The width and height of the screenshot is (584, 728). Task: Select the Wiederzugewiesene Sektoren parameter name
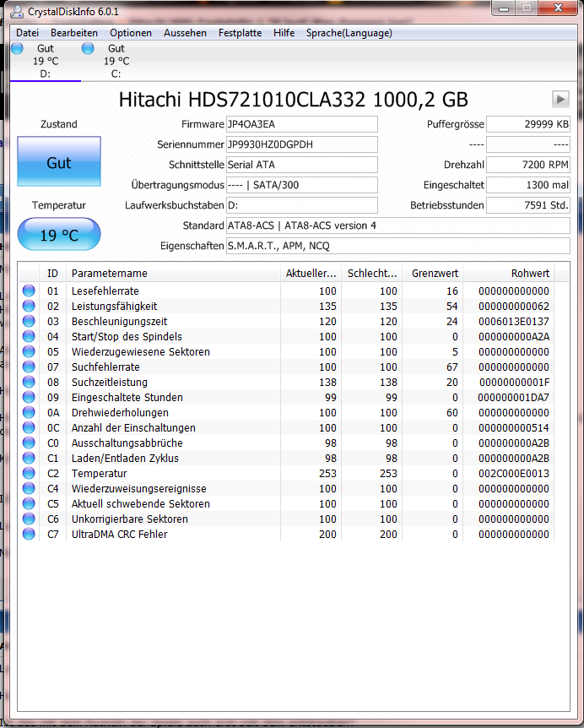141,352
